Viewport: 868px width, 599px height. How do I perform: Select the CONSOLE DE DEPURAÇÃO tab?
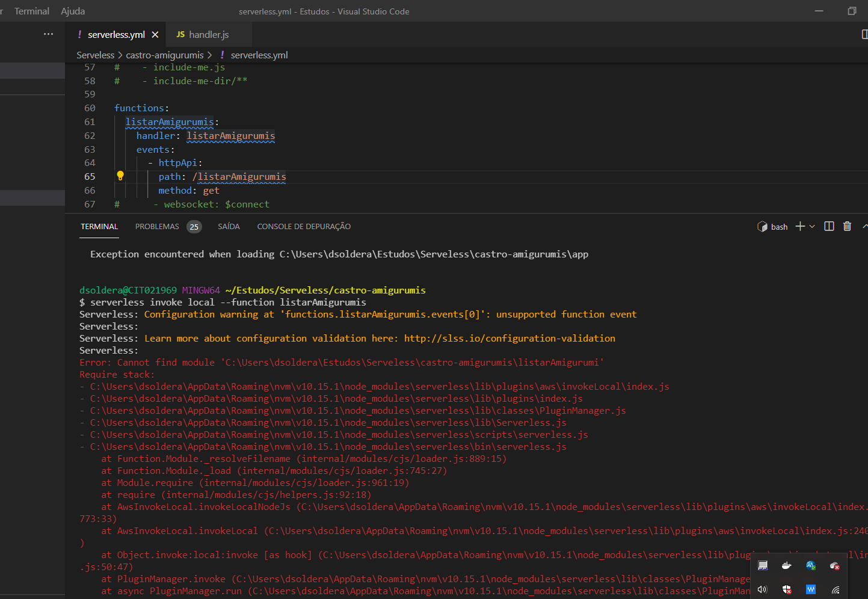click(304, 227)
